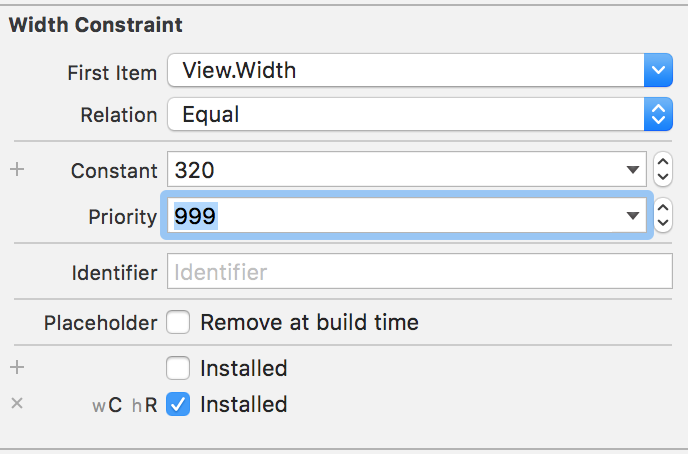Click the Identifier text field
This screenshot has height=454, width=688.
(x=420, y=271)
